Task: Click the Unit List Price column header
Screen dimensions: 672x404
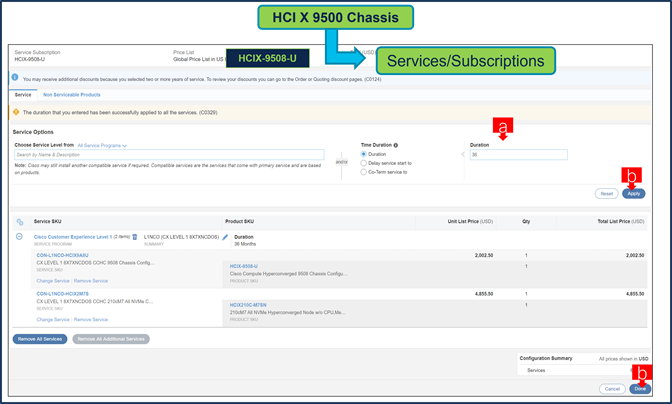Action: point(470,221)
